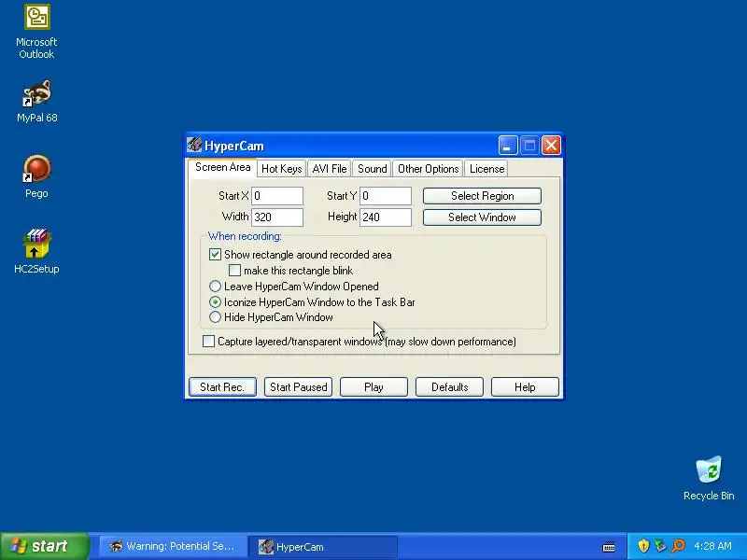Switch to the Sound tab
The image size is (747, 560).
pos(372,169)
